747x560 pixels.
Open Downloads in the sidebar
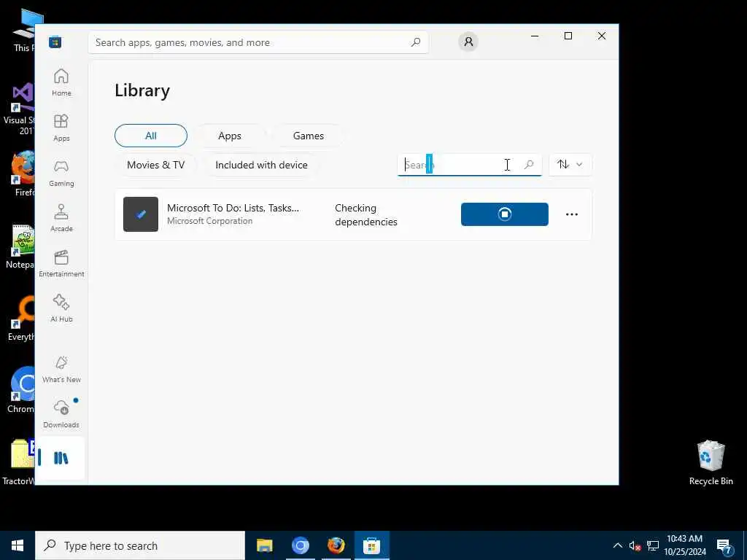click(61, 414)
